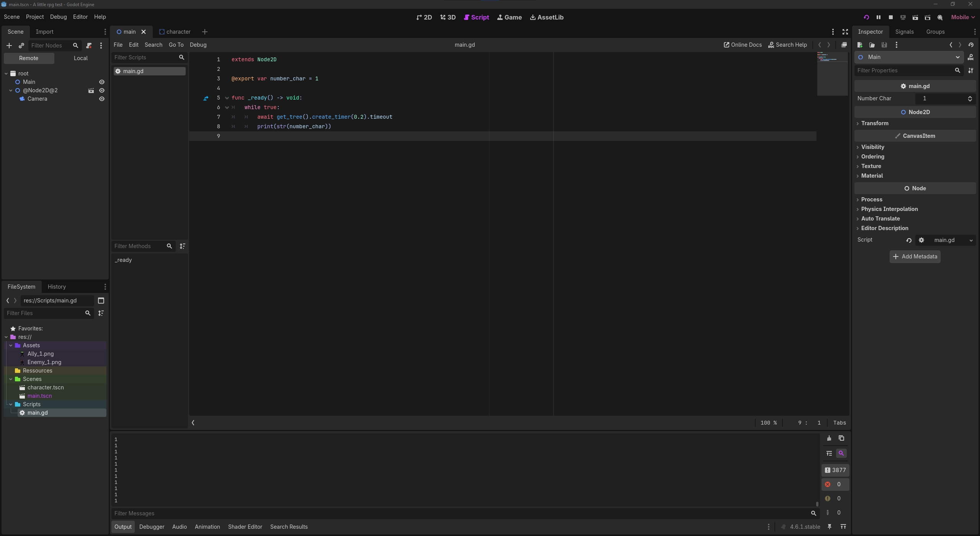980x536 pixels.
Task: Click Search Help button
Action: point(788,45)
